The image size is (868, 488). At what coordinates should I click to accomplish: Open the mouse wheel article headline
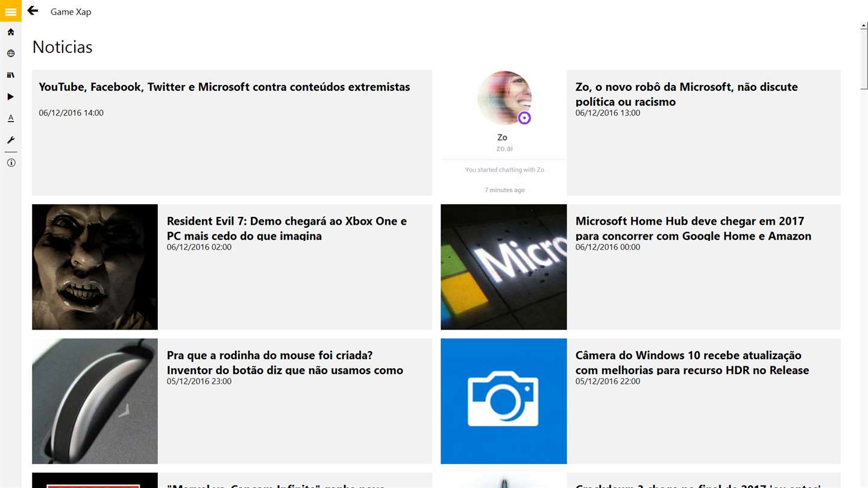[x=285, y=363]
